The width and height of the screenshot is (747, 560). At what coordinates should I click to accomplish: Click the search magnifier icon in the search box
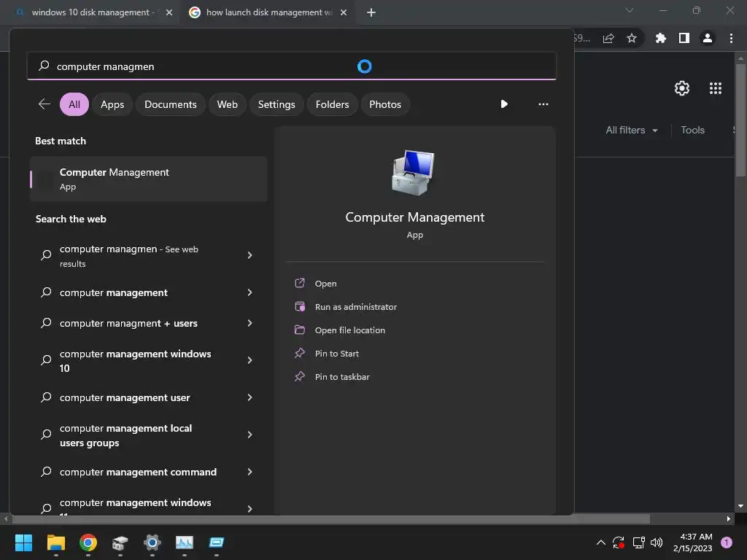point(44,66)
